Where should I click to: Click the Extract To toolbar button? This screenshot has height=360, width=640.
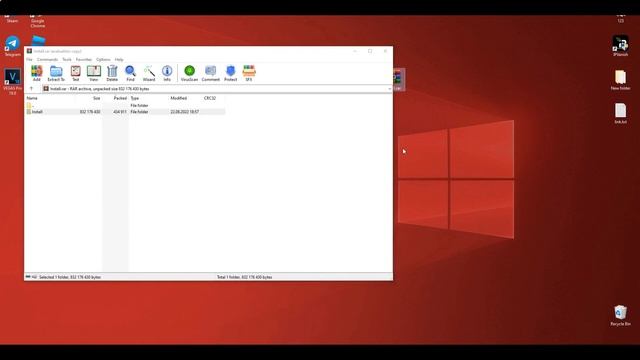click(x=56, y=73)
